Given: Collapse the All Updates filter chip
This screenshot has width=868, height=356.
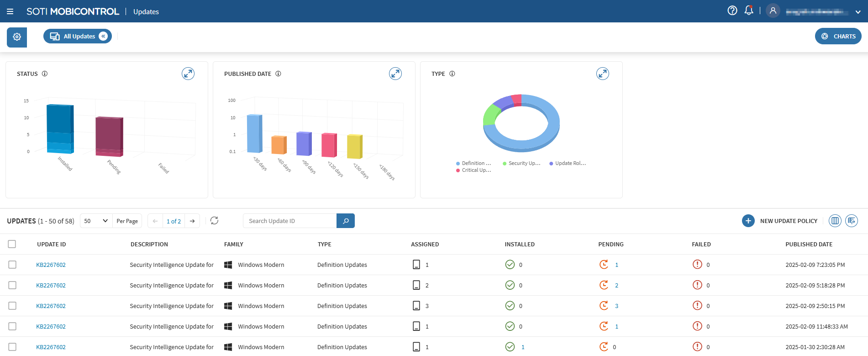Looking at the screenshot, I should pyautogui.click(x=104, y=36).
